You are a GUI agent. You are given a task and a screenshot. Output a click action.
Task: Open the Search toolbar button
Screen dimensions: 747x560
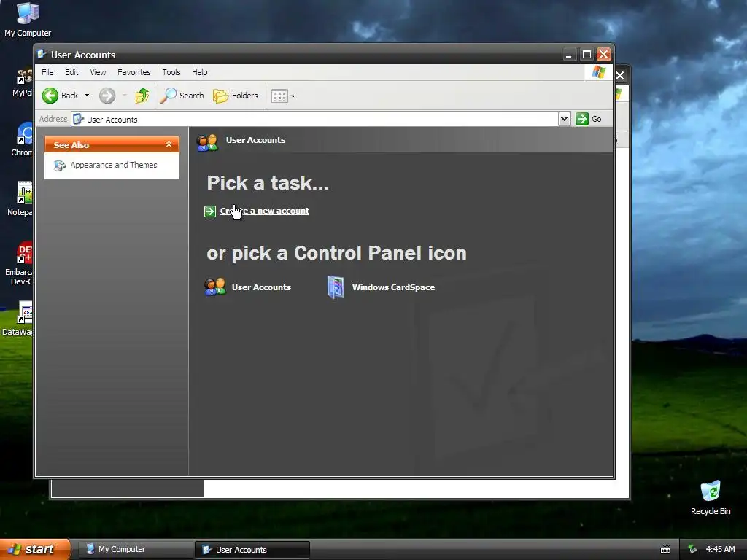[182, 96]
